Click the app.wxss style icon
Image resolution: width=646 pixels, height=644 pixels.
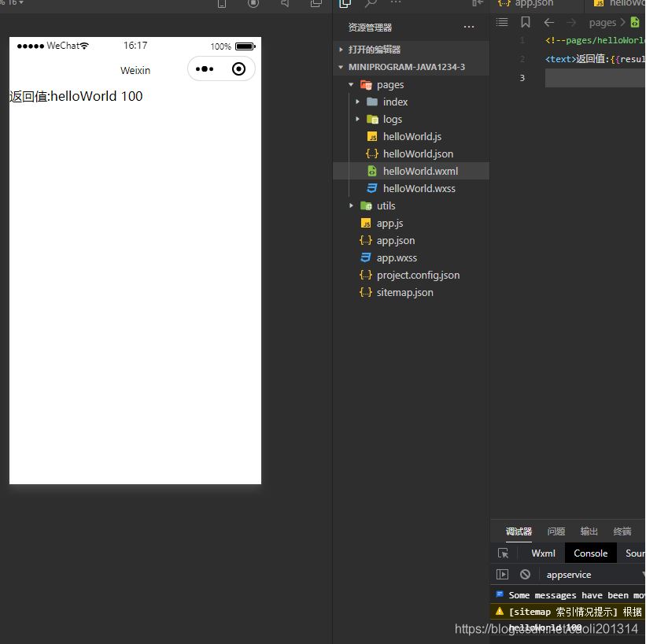tap(365, 257)
